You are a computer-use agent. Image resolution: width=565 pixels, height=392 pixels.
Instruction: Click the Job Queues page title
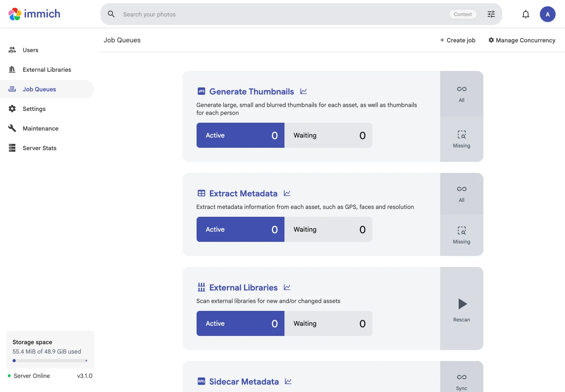coord(122,40)
